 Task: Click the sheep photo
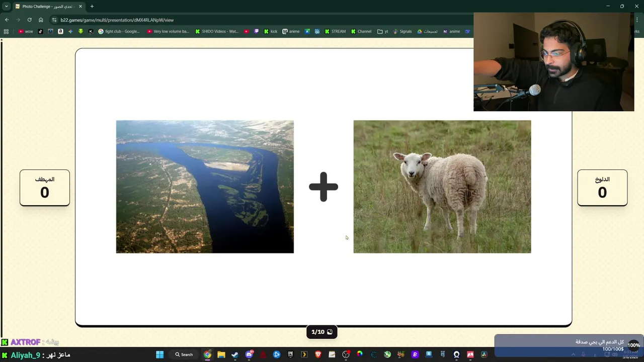tap(442, 187)
